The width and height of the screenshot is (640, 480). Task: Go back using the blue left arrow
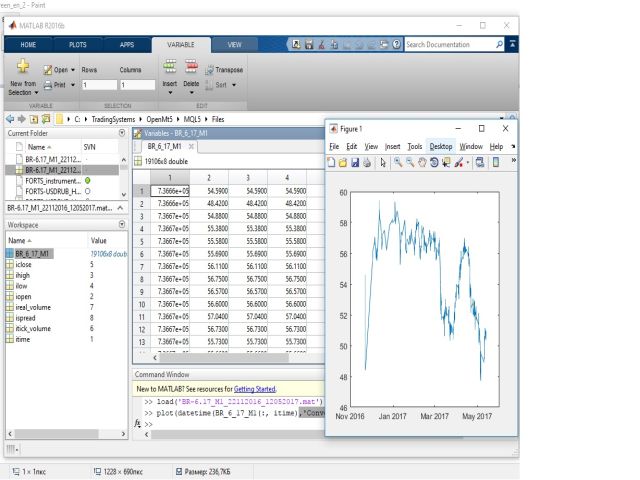click(10, 119)
